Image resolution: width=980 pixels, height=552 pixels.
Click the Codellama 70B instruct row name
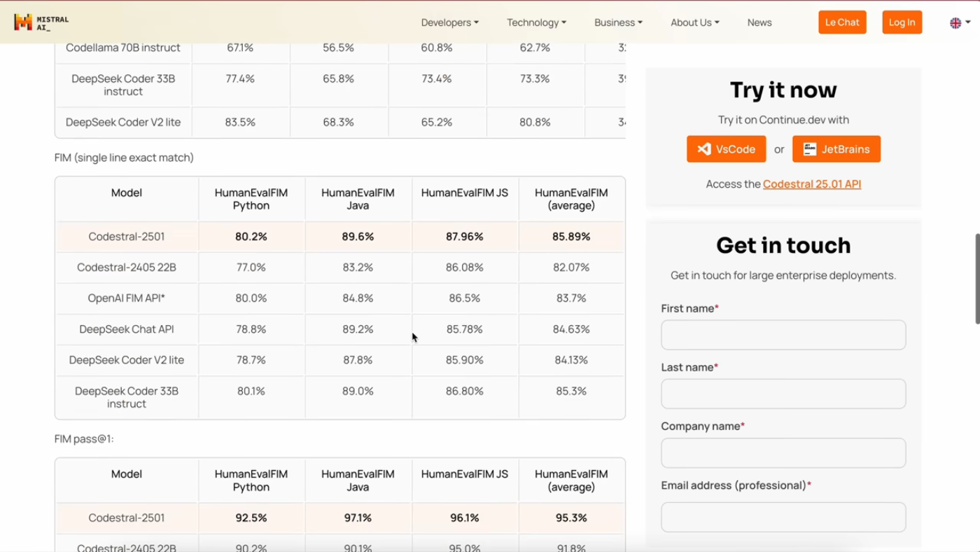pos(123,48)
